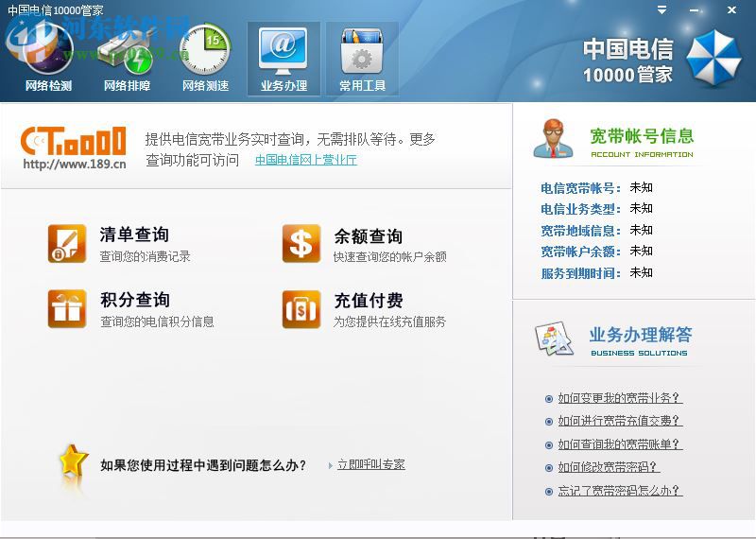Switch to the 常用工具 tab label
This screenshot has width=756, height=539.
click(363, 86)
